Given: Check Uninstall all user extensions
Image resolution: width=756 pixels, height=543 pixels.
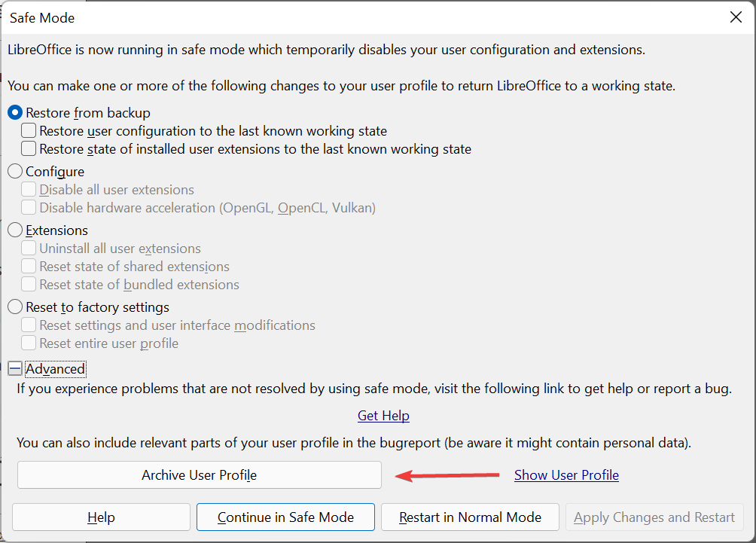Looking at the screenshot, I should coord(29,249).
